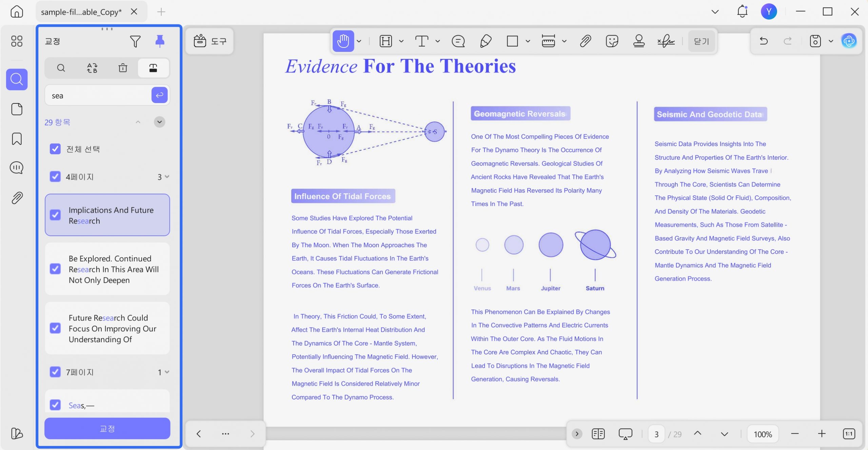Switch to the delete trash tab
Screen dimensions: 868x450
coord(123,68)
